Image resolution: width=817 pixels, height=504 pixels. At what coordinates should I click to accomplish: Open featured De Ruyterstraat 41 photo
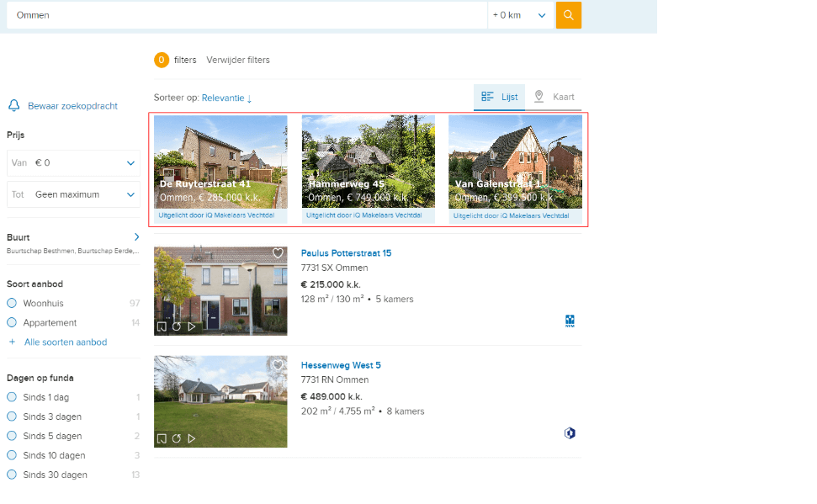click(x=220, y=162)
